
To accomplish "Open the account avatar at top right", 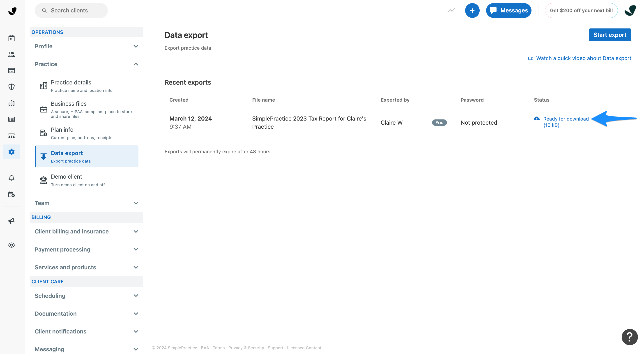I will (630, 11).
